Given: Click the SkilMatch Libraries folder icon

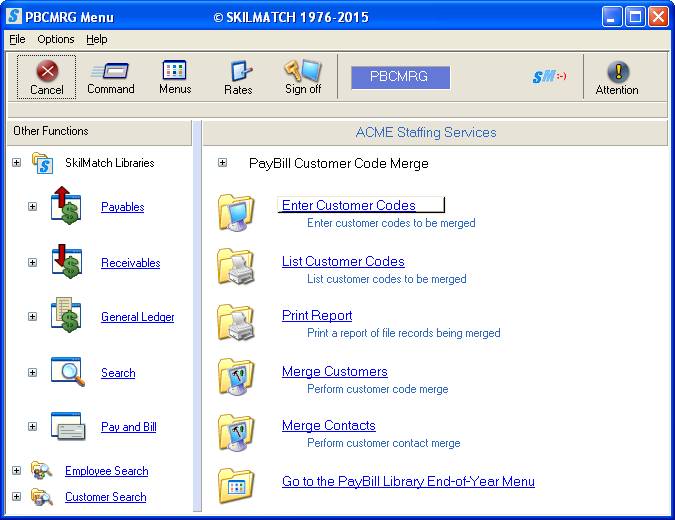Looking at the screenshot, I should coord(42,163).
